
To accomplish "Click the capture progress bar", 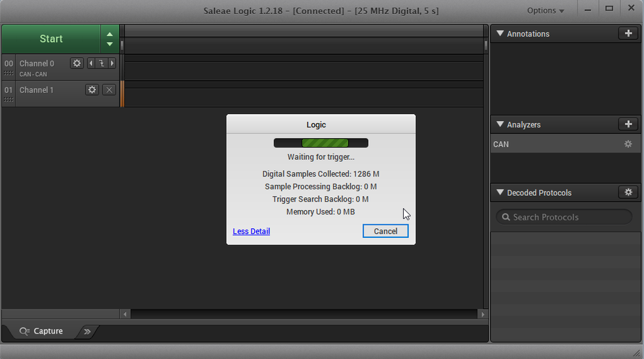I will (x=321, y=143).
